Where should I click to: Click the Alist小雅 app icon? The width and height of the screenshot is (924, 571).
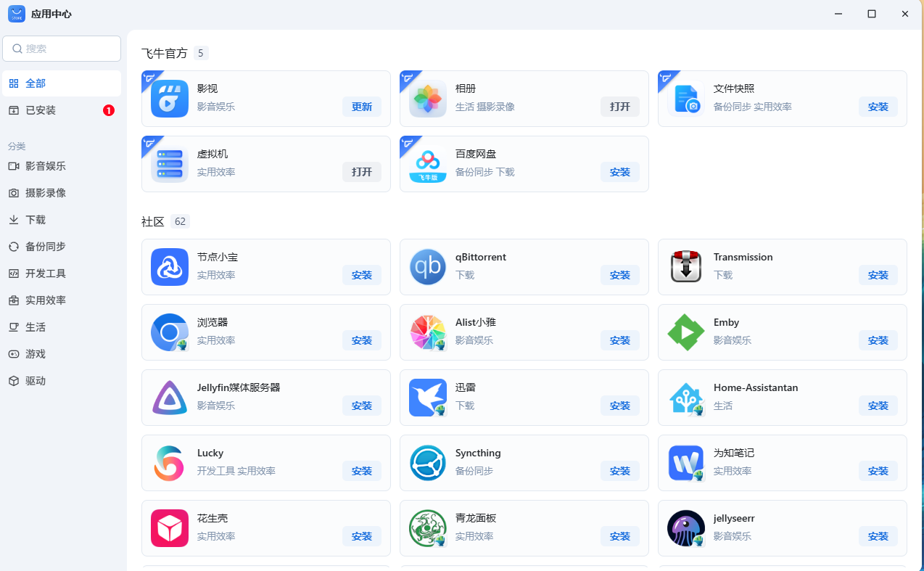coord(428,332)
